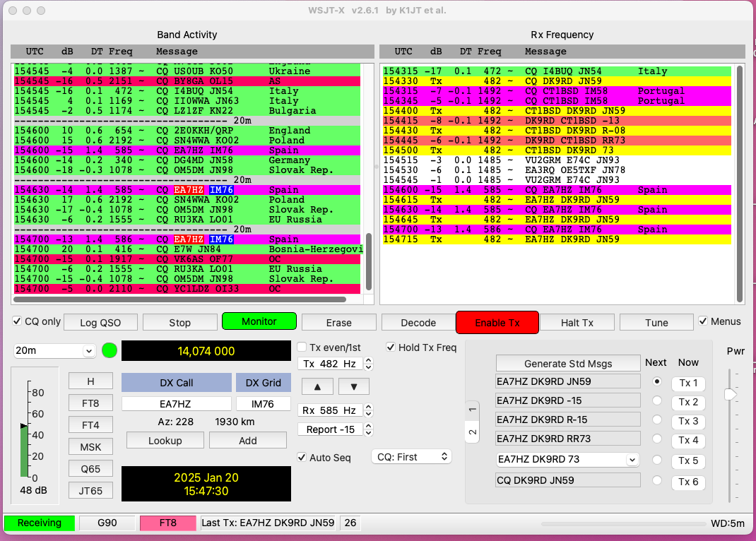Switch to JT65 mode
This screenshot has height=541, width=756.
point(90,490)
